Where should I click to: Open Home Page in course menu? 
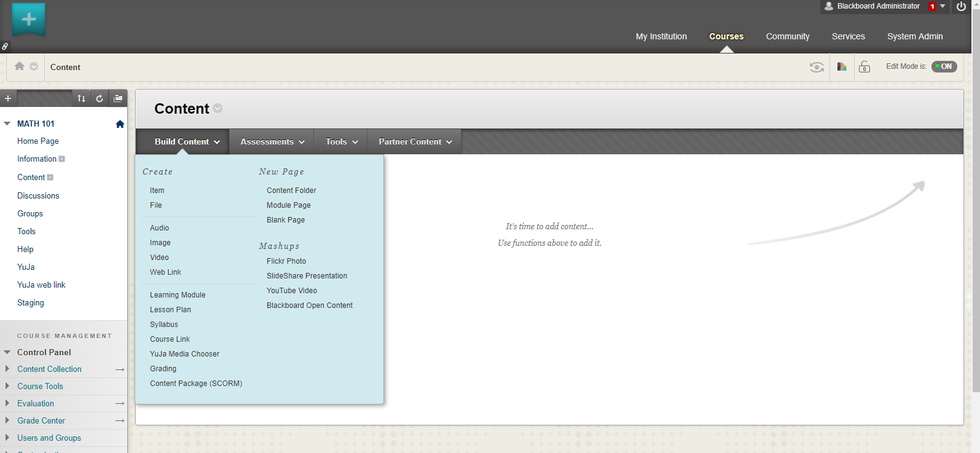pyautogui.click(x=38, y=141)
